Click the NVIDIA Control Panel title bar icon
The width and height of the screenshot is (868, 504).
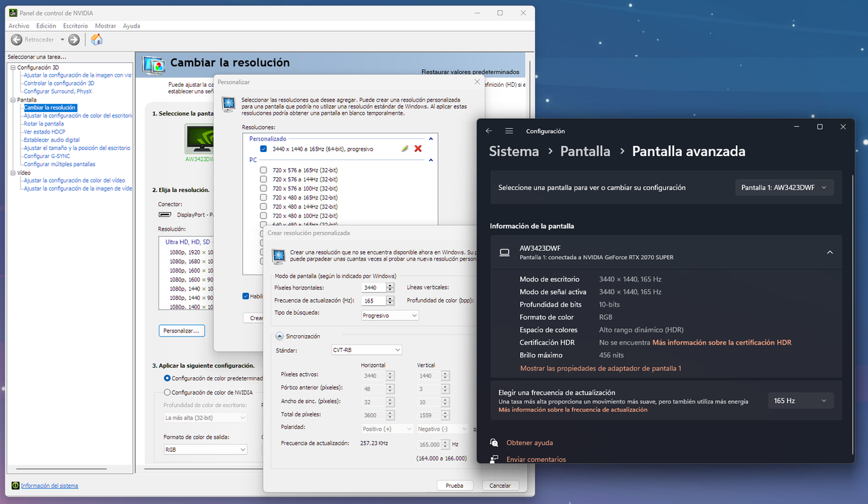pos(14,13)
